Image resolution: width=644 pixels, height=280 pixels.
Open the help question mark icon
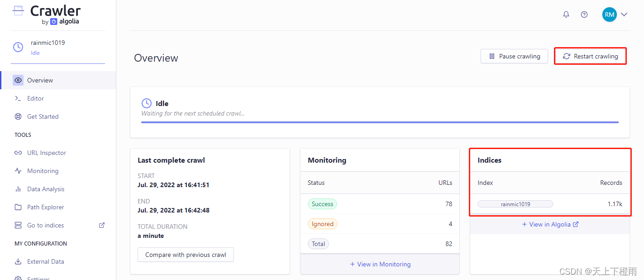[x=584, y=14]
